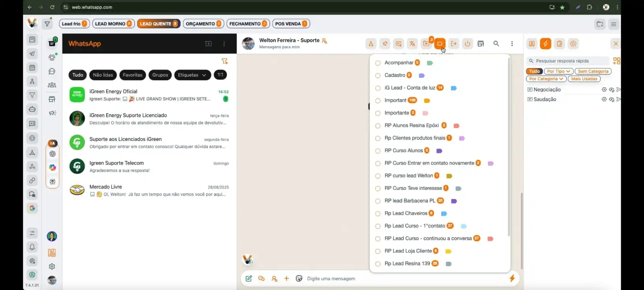Click the Sem Categoria filter button
The height and width of the screenshot is (290, 644).
click(593, 71)
